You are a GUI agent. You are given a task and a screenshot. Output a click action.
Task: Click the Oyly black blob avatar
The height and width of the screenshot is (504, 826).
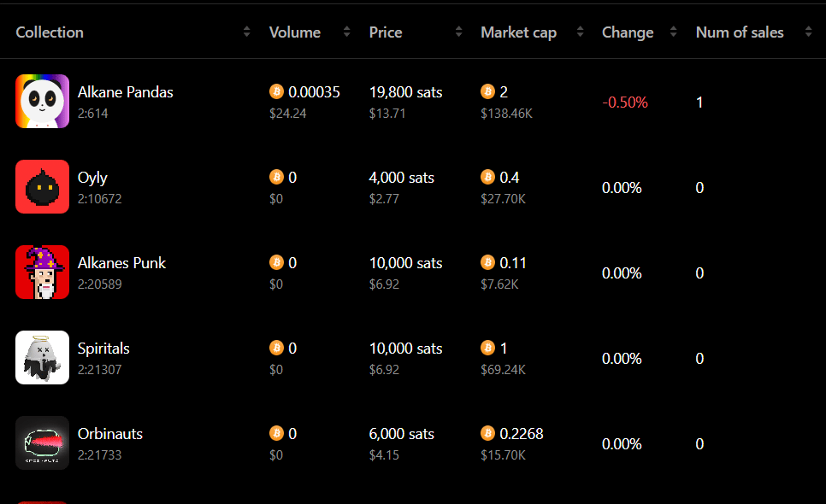[x=42, y=187]
